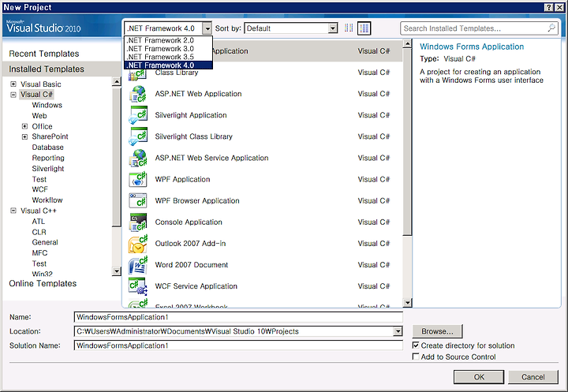Select .NET Framework 3.5 option
Screen dimensions: 568x392
point(168,57)
